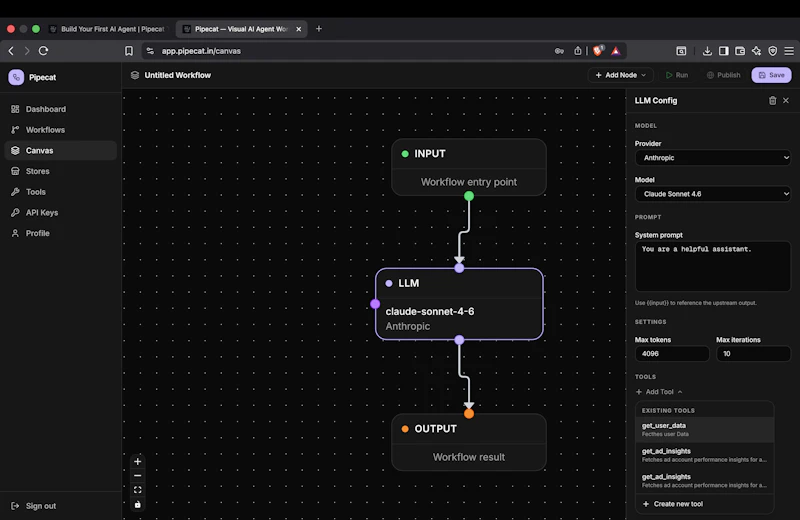Select the get_user_data tool
The height and width of the screenshot is (520, 800).
tap(705, 429)
